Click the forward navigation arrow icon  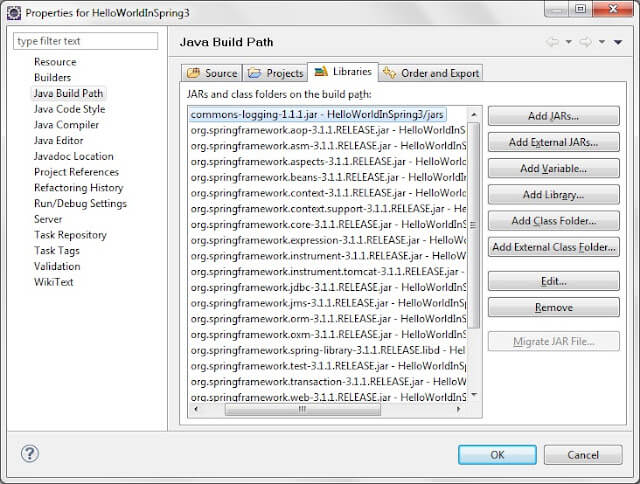click(586, 42)
